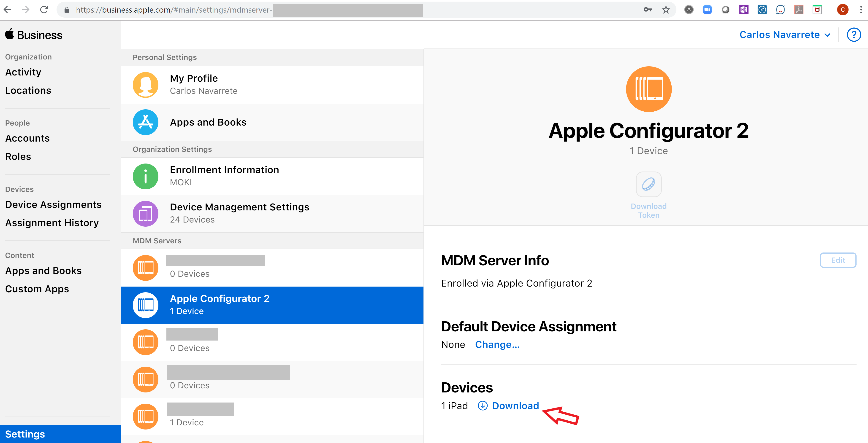Image resolution: width=868 pixels, height=443 pixels.
Task: Click the browser address bar URL
Action: pos(174,10)
